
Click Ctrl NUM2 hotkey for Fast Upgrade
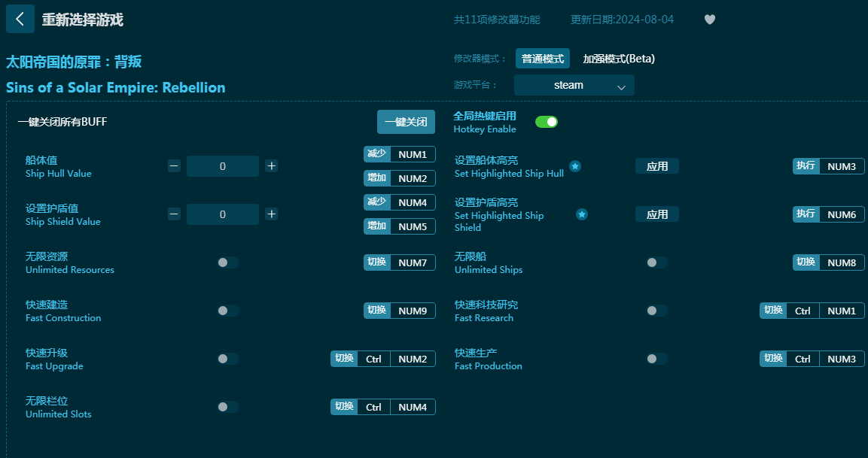tap(383, 359)
